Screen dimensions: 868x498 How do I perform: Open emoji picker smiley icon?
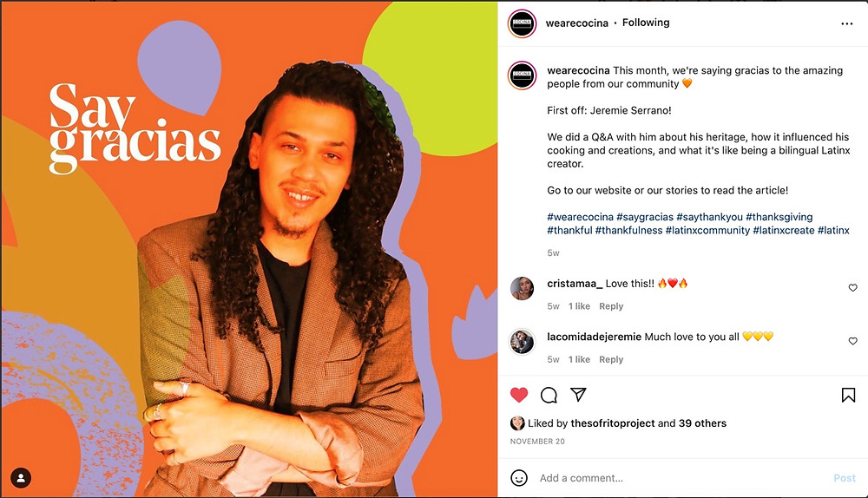[519, 478]
